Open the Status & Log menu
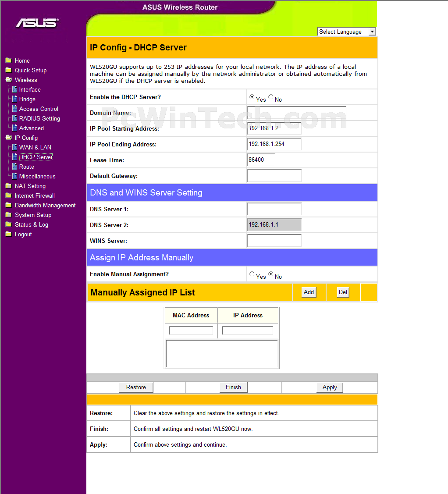The image size is (448, 494). [x=32, y=224]
